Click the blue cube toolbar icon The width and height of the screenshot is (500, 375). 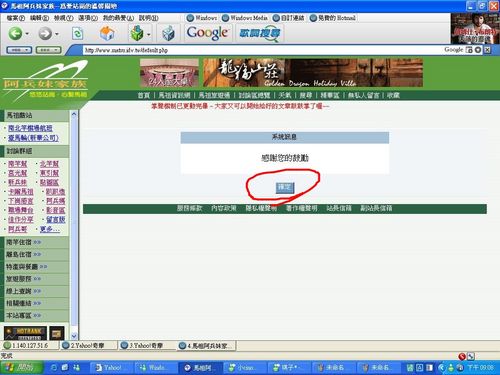point(169,34)
